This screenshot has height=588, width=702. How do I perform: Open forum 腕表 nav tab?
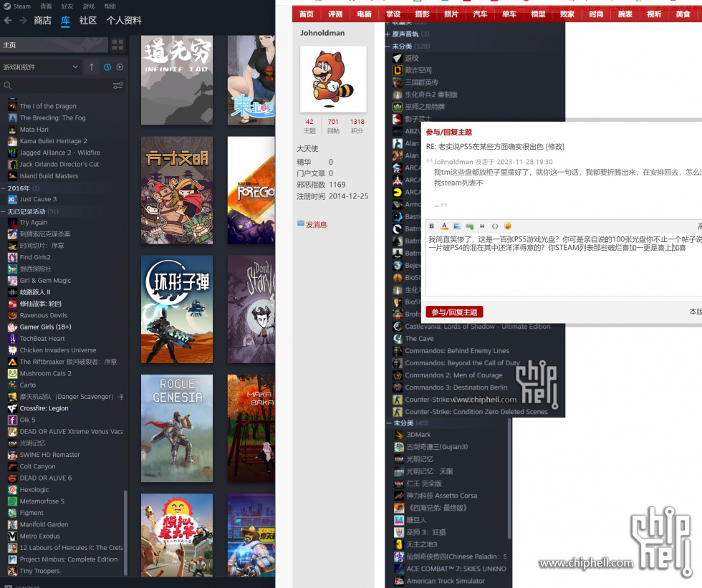(x=625, y=14)
